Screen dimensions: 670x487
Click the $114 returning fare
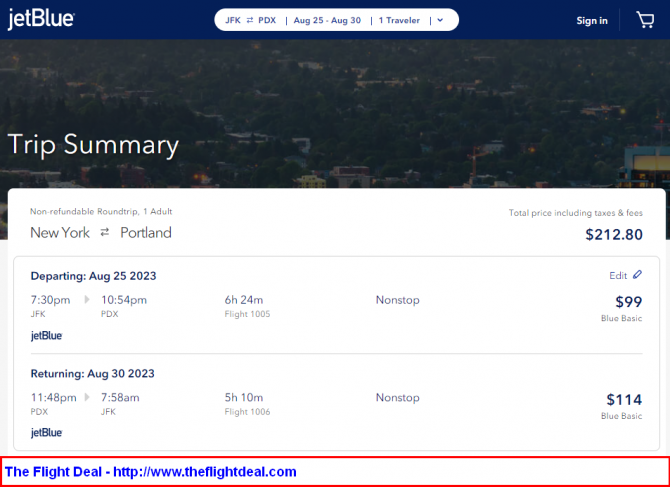624,400
